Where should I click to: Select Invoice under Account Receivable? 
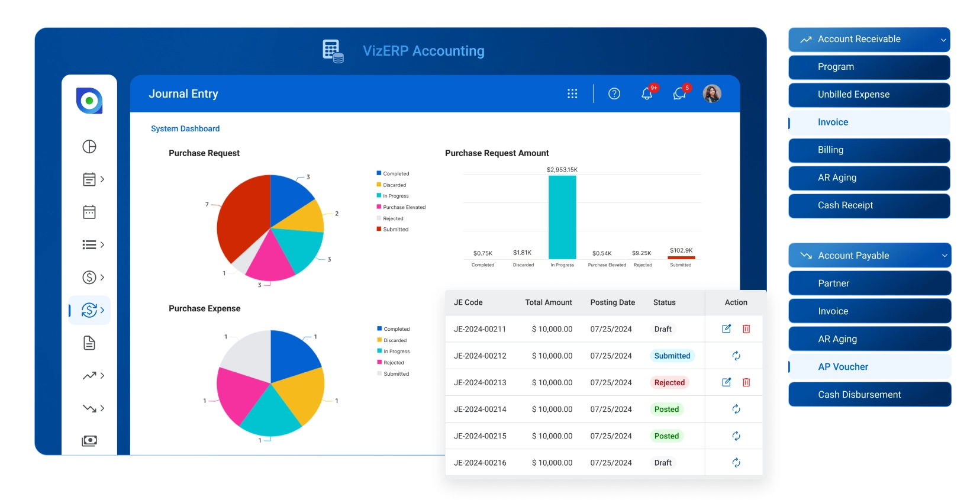(x=869, y=122)
